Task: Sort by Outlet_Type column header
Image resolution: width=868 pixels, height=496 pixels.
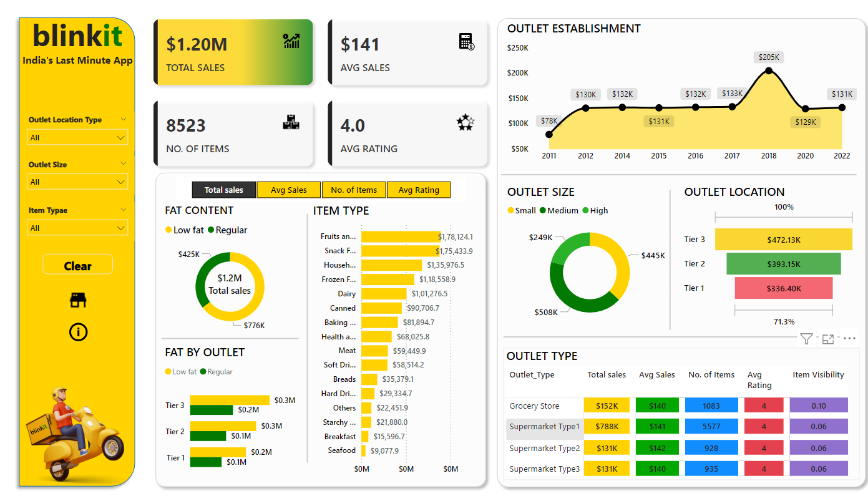Action: [532, 375]
